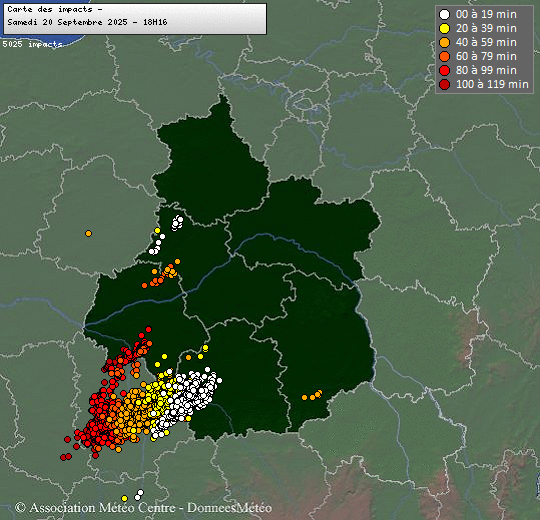Click the white 00 à 19 min legend circle

(445, 14)
